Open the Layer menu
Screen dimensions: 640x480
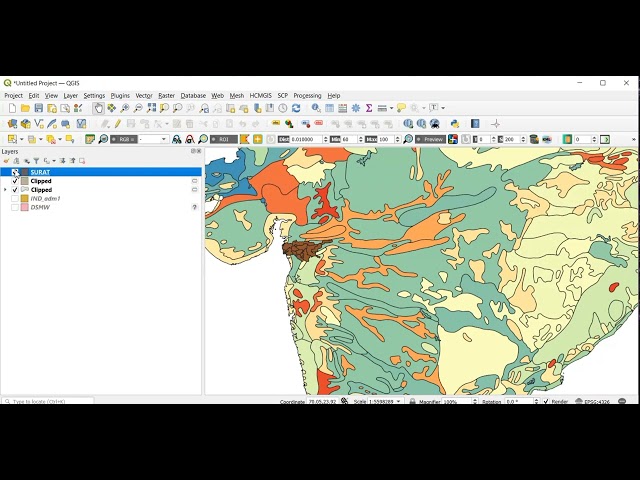[71, 96]
